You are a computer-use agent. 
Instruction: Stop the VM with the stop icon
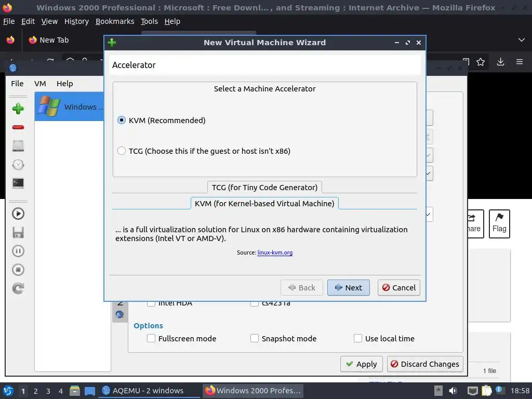coord(18,270)
